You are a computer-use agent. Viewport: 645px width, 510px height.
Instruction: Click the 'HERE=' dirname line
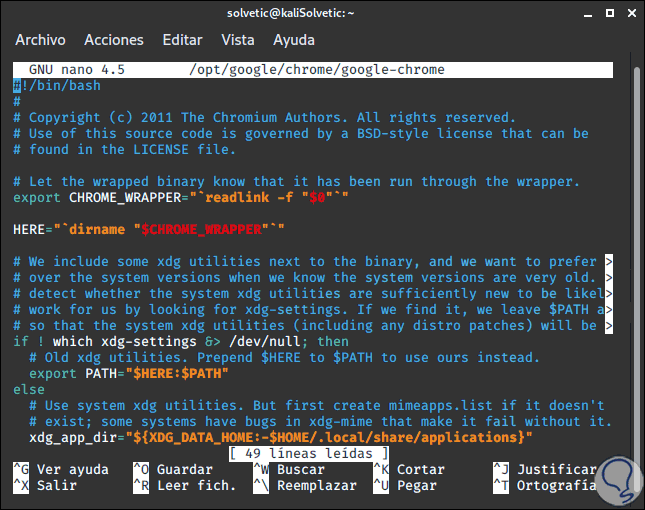click(x=148, y=230)
